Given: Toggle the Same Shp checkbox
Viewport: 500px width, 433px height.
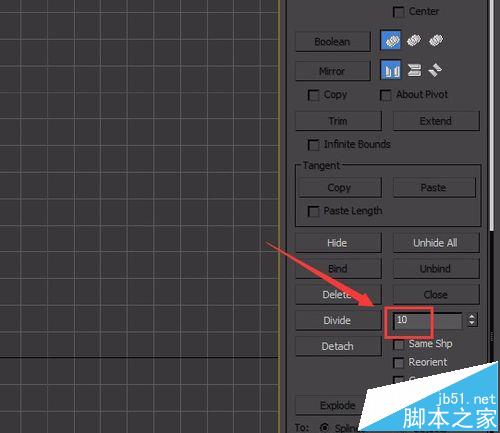Looking at the screenshot, I should click(398, 344).
